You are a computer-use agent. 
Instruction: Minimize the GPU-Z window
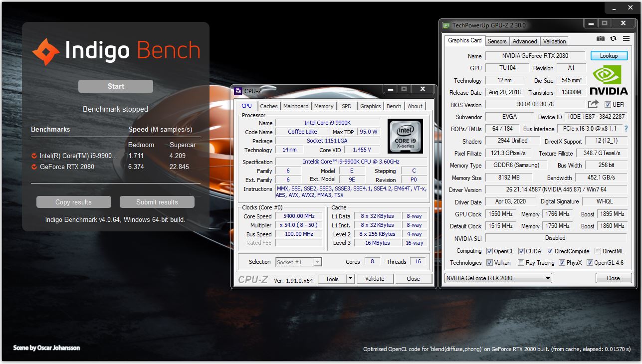coord(590,23)
